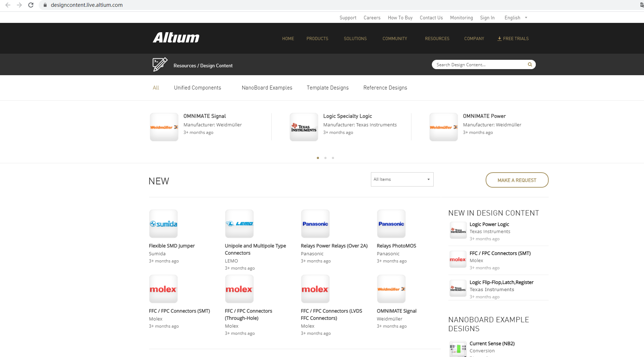Select the All tab
Image resolution: width=644 pixels, height=357 pixels.
click(156, 88)
